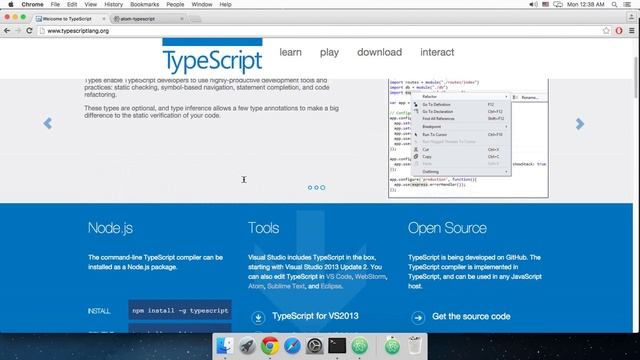640x360 pixels.
Task: Open the Edit menu
Action: (x=72, y=4)
